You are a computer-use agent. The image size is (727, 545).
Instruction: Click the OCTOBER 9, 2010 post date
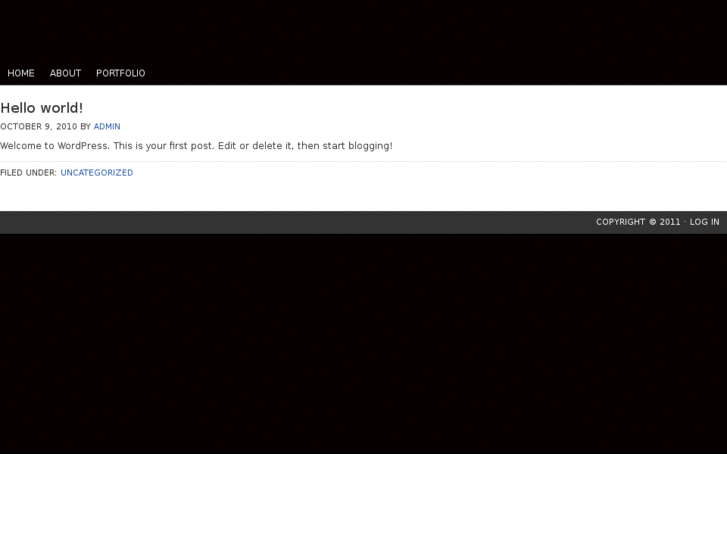click(38, 127)
